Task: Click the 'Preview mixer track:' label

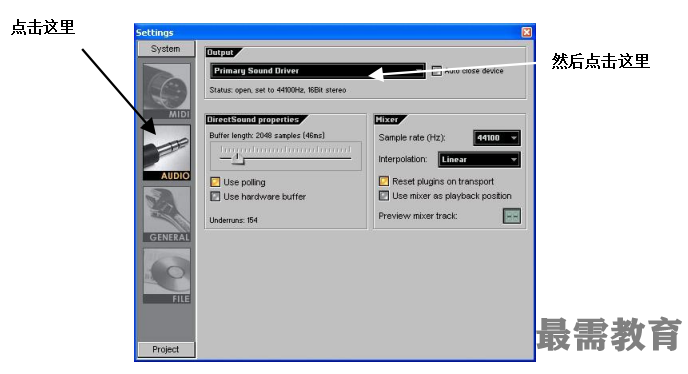Action: (x=418, y=216)
